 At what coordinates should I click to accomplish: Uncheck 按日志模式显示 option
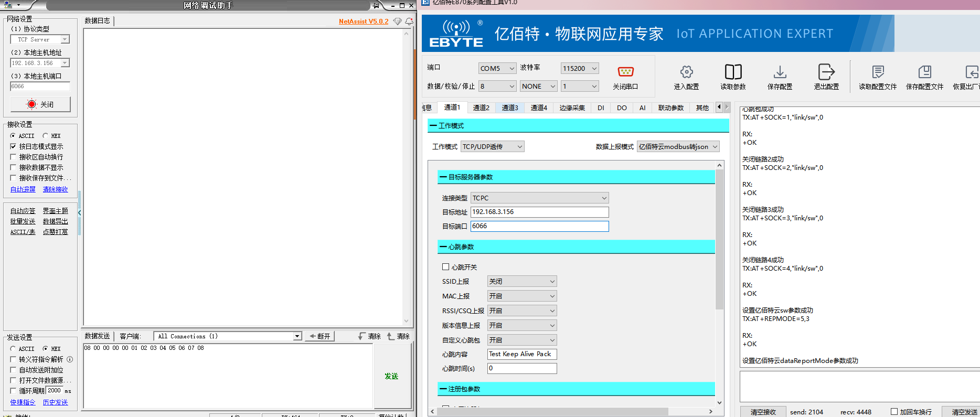[x=14, y=146]
